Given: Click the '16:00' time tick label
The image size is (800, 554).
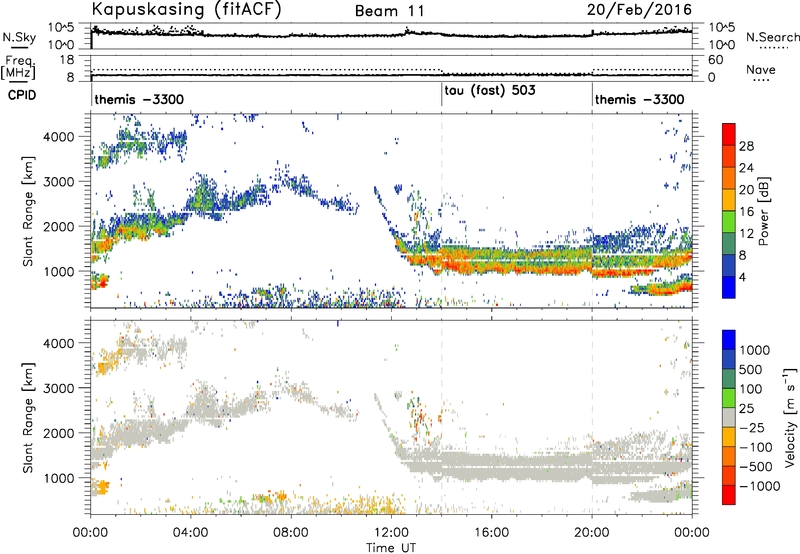Looking at the screenshot, I should point(491,533).
